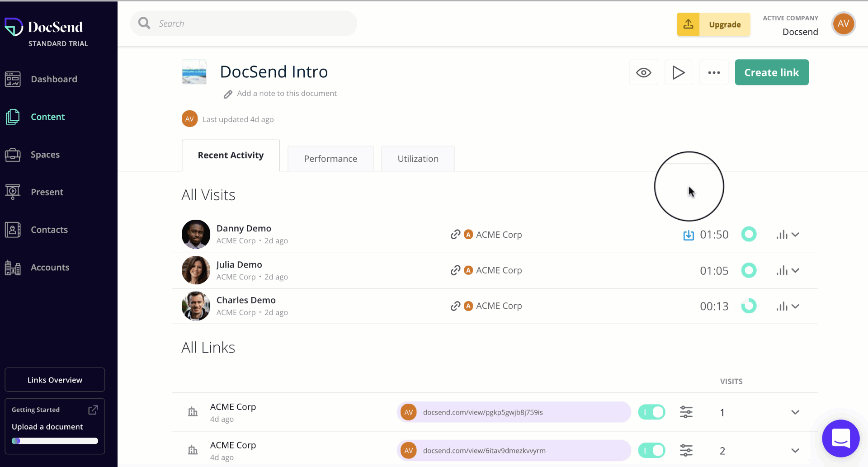Open the three-dots more options menu
This screenshot has width=868, height=467.
point(714,72)
